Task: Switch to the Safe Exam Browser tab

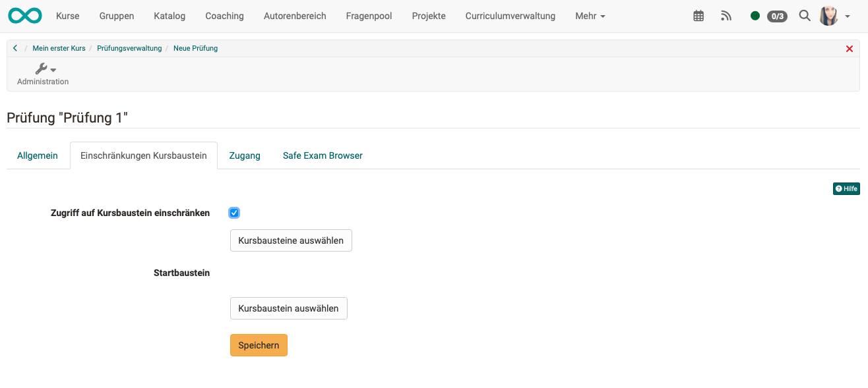Action: pos(323,155)
